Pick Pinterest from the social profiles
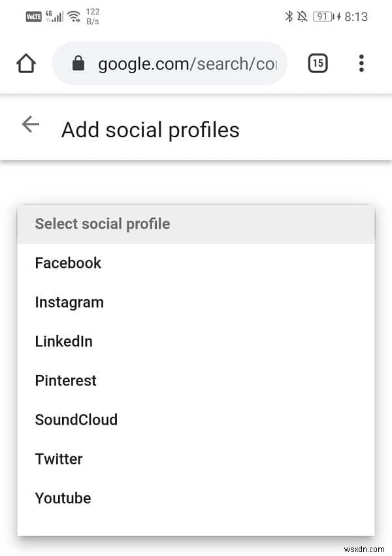 point(65,380)
